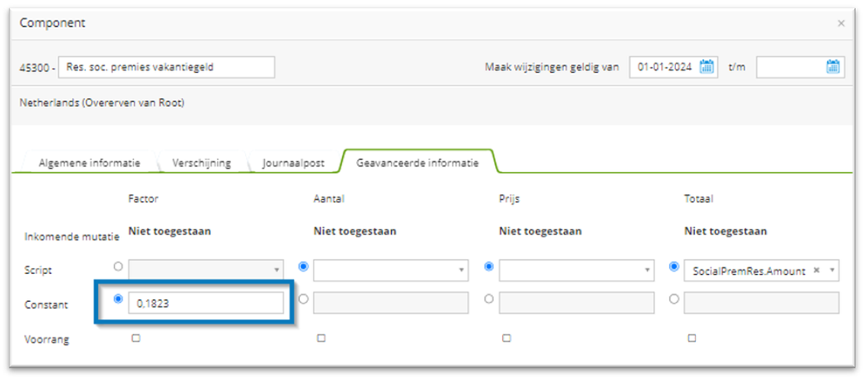This screenshot has width=868, height=381.
Task: Click the Factor constant field 0,1823
Action: (x=206, y=302)
